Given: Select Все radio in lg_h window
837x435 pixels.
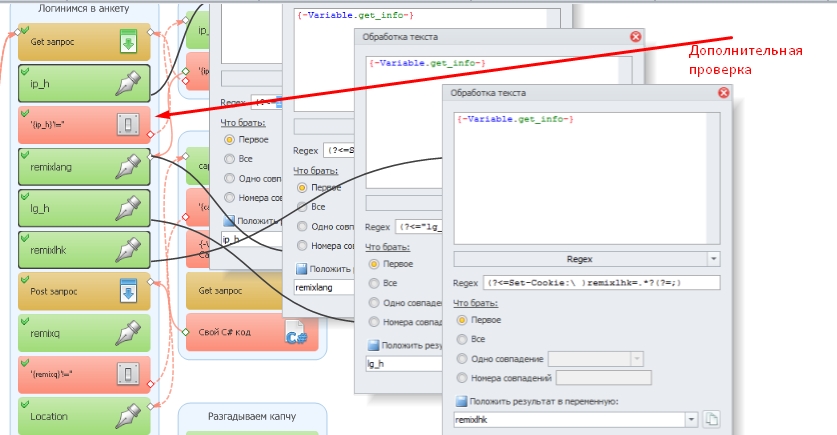Looking at the screenshot, I should [374, 283].
